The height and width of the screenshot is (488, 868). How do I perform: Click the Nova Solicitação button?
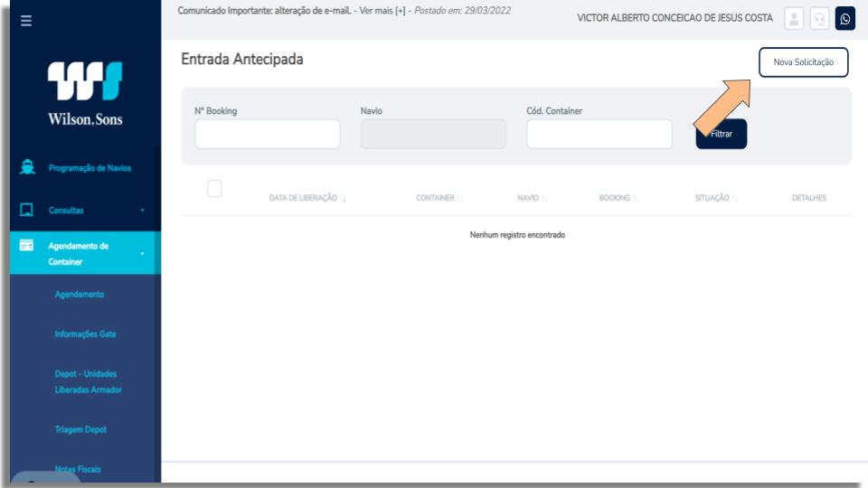803,62
